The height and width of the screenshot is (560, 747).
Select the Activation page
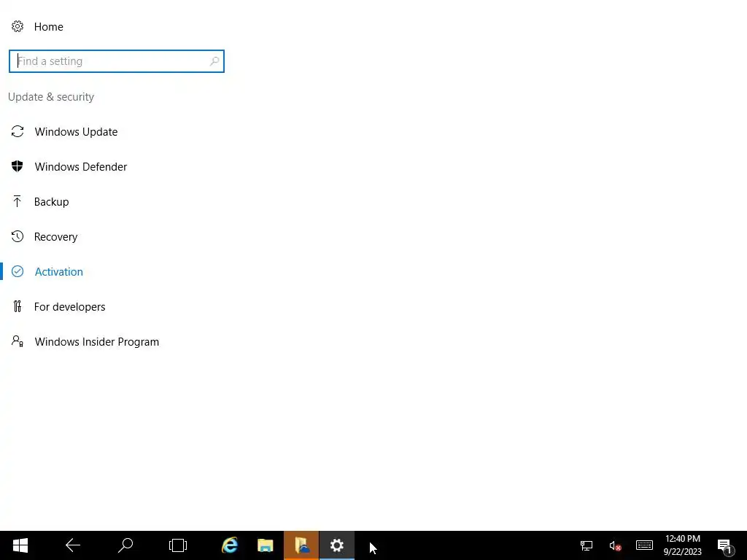(58, 272)
